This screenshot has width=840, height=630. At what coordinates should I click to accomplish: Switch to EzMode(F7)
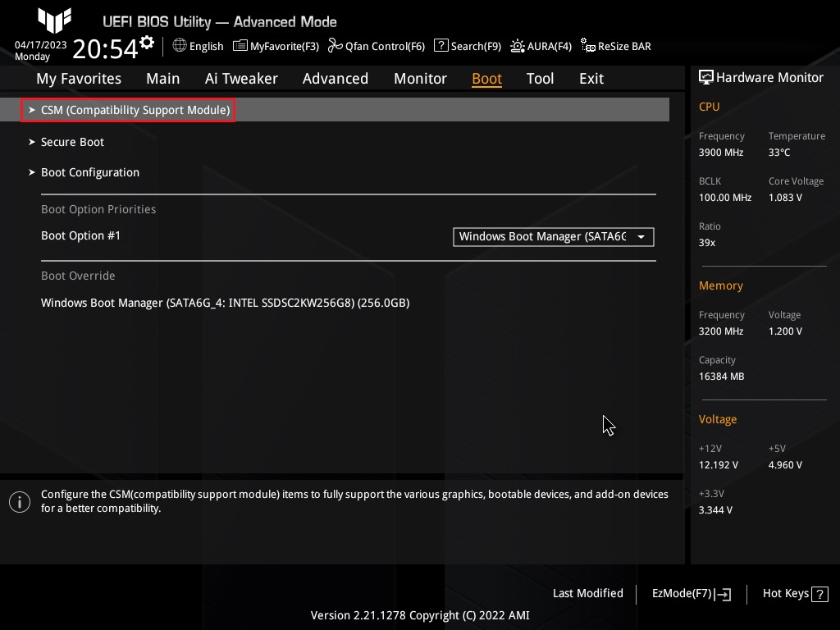(682, 594)
